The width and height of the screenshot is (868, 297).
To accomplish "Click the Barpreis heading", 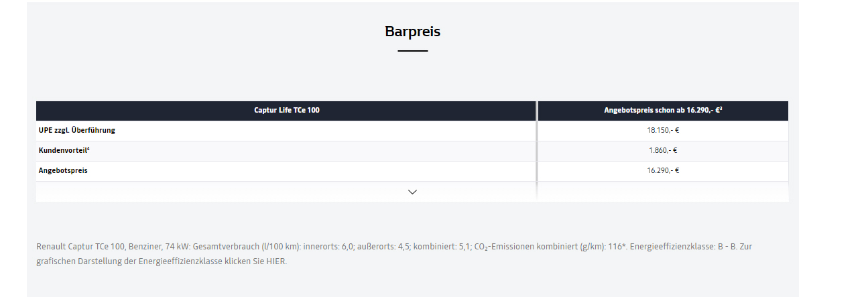I will [x=412, y=32].
